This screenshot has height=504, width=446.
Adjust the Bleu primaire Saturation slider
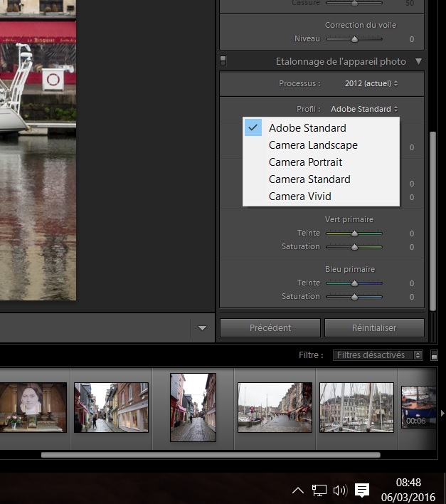pyautogui.click(x=354, y=297)
